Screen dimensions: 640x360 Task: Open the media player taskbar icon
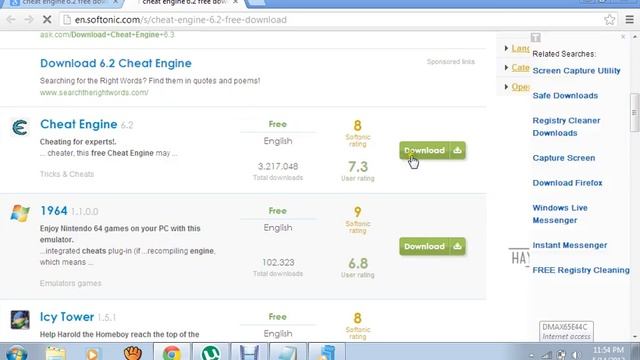93,353
